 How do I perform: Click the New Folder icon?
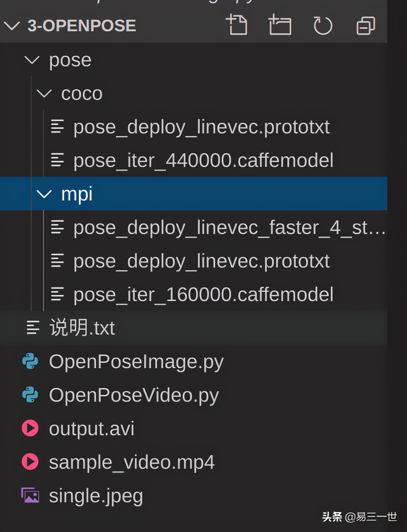[280, 26]
